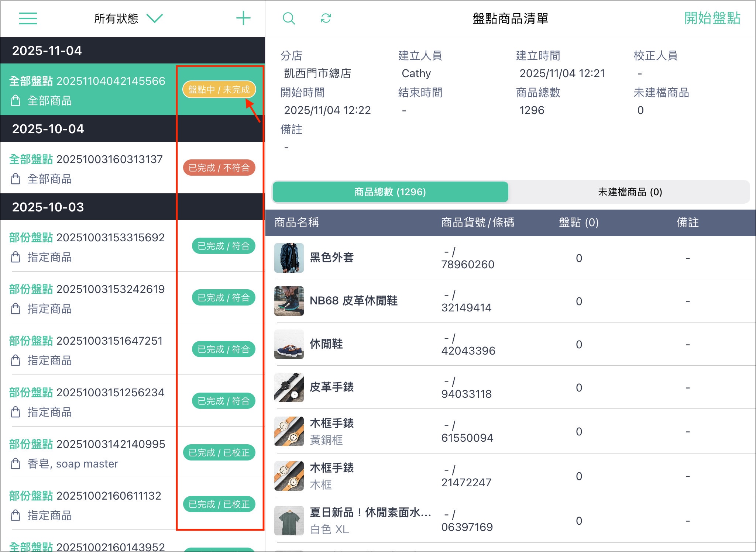Screen dimensions: 756x552
Task: Click the 商品貨號/條碼 column header
Action: coord(478,222)
